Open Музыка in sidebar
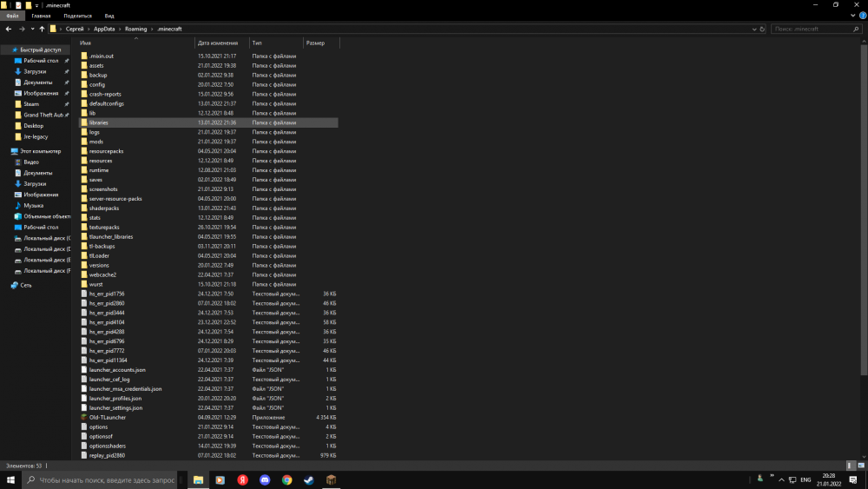868x489 pixels. [x=33, y=206]
